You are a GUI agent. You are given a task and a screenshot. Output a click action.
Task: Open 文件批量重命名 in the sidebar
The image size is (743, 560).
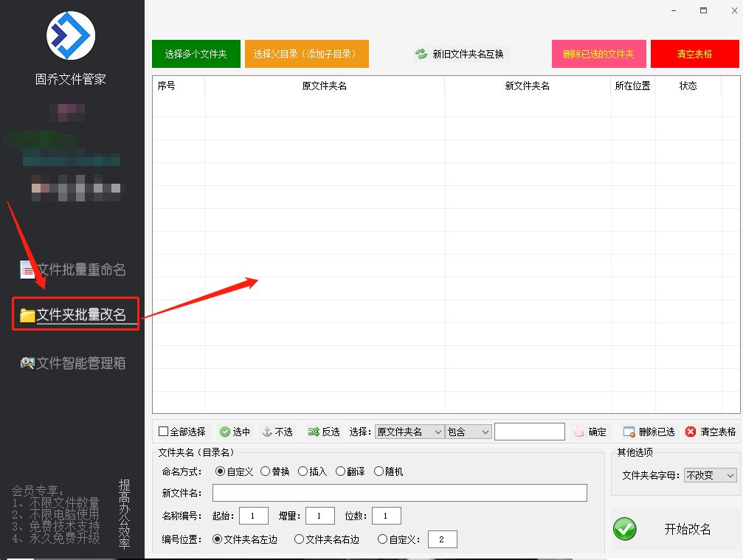73,269
